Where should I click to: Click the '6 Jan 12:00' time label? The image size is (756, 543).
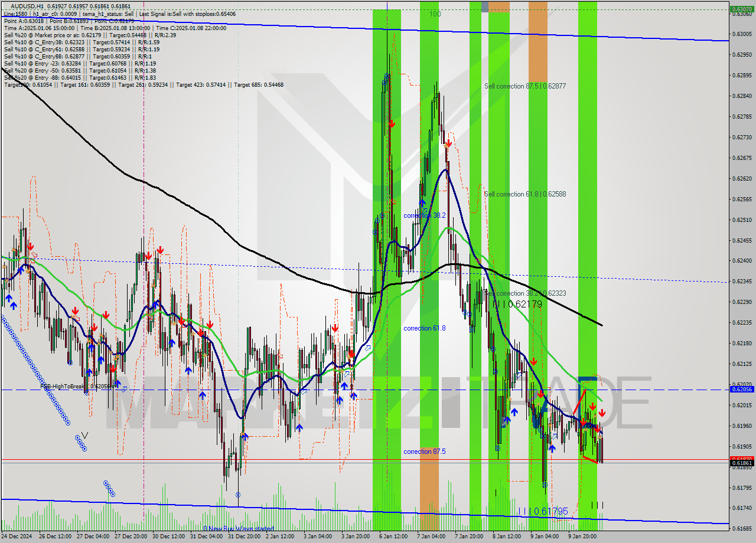[x=394, y=537]
